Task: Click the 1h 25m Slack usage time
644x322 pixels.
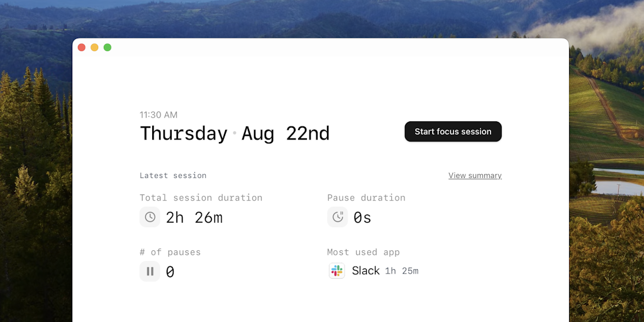Action: coord(402,272)
